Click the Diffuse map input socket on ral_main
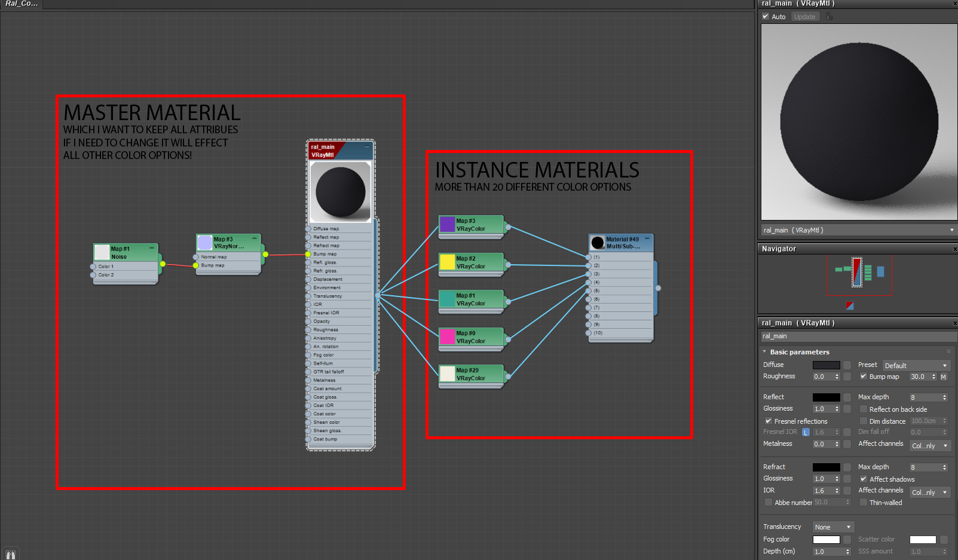 308,228
